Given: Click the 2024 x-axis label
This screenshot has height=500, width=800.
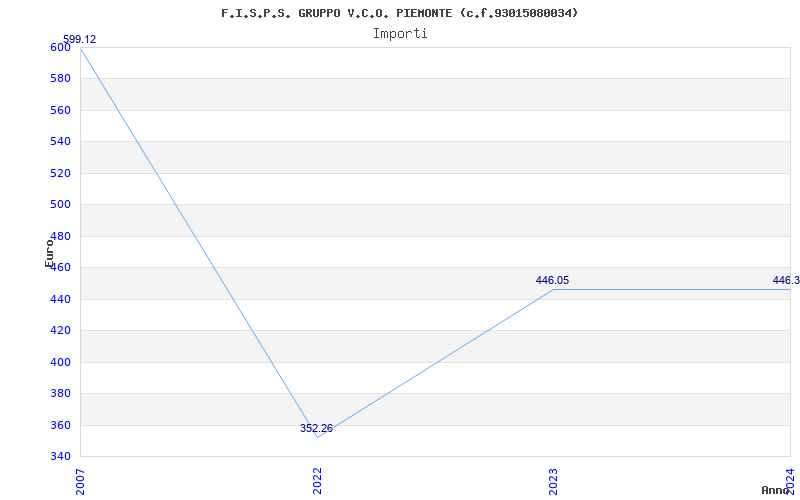Looking at the screenshot, I should [790, 481].
